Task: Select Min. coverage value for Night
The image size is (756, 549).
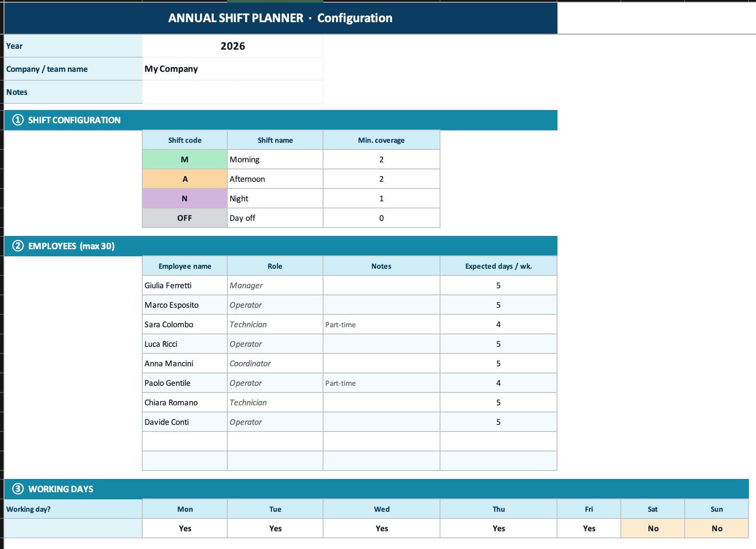Action: (x=382, y=199)
